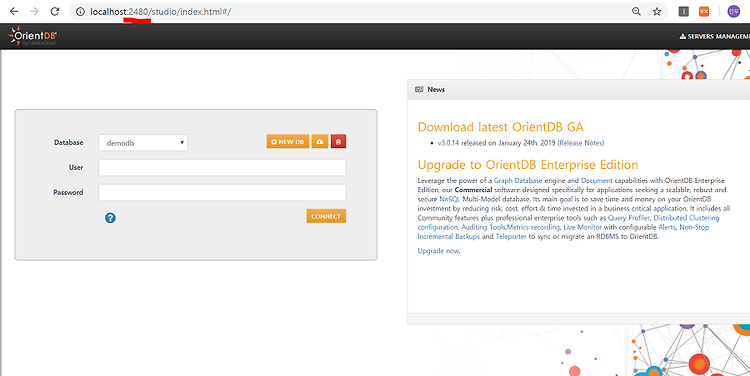
Task: Open the zoom magnifier icon in address bar
Action: (636, 11)
